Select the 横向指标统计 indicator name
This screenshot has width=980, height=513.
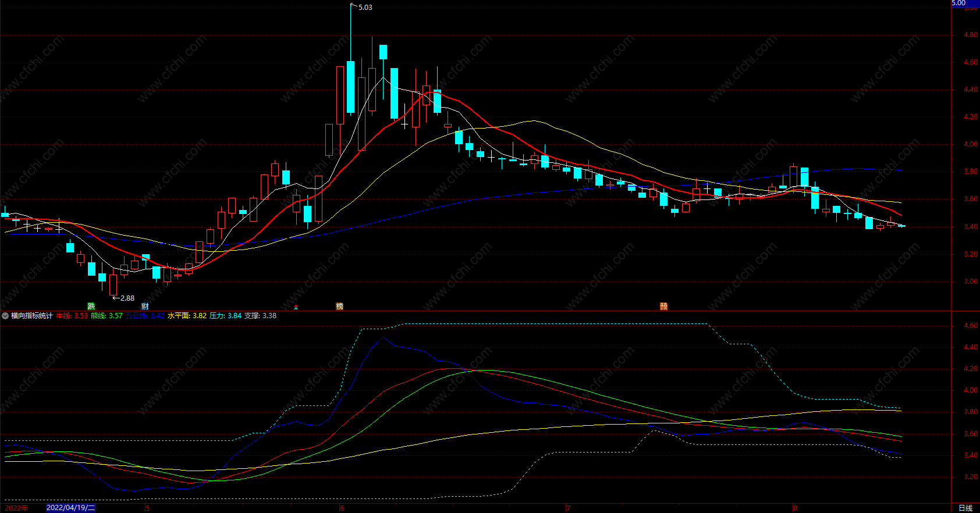(32, 316)
